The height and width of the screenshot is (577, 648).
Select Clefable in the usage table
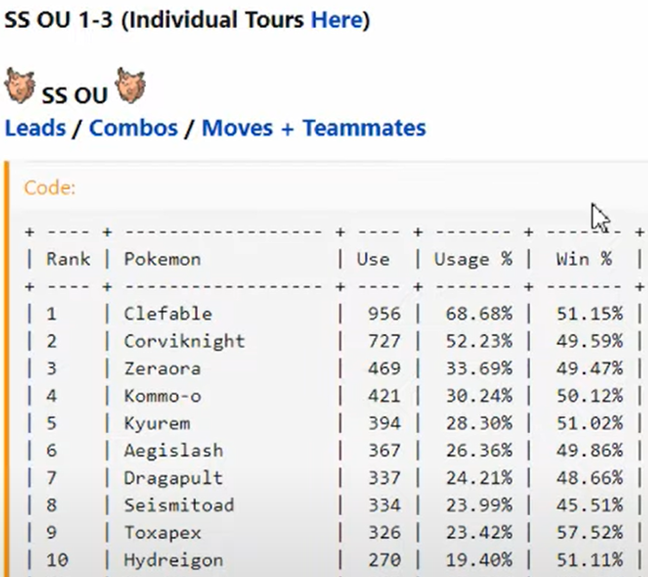[x=168, y=314]
